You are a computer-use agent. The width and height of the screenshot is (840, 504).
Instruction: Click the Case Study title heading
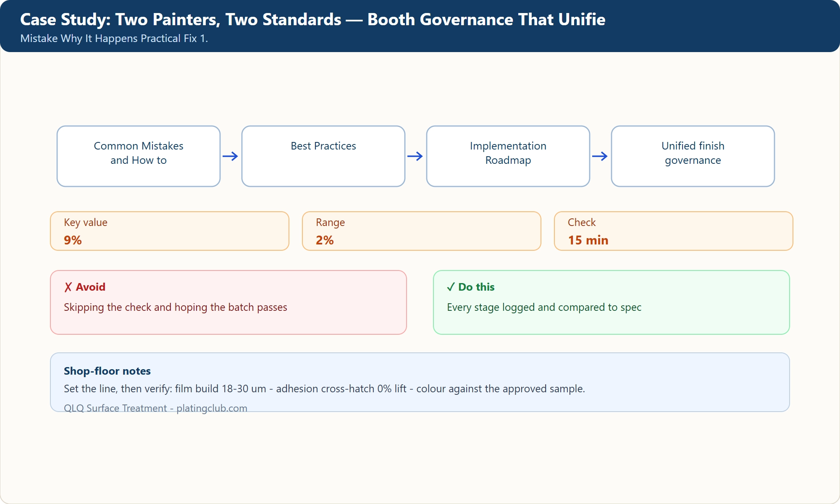(x=313, y=20)
